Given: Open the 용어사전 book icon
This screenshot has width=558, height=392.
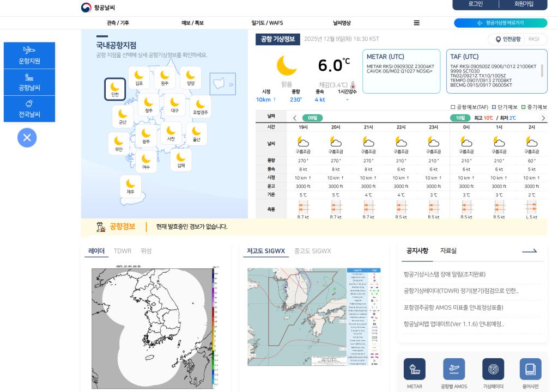Looking at the screenshot, I should point(530,369).
